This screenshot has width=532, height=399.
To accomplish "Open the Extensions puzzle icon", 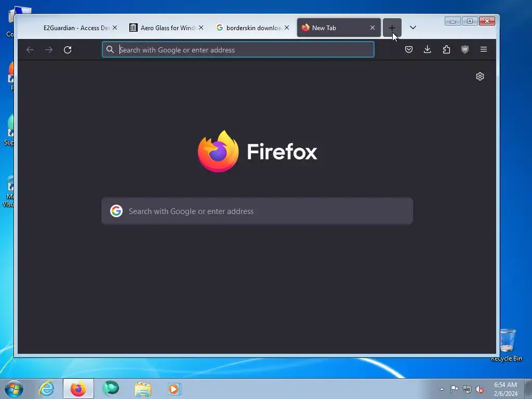I will click(x=446, y=49).
